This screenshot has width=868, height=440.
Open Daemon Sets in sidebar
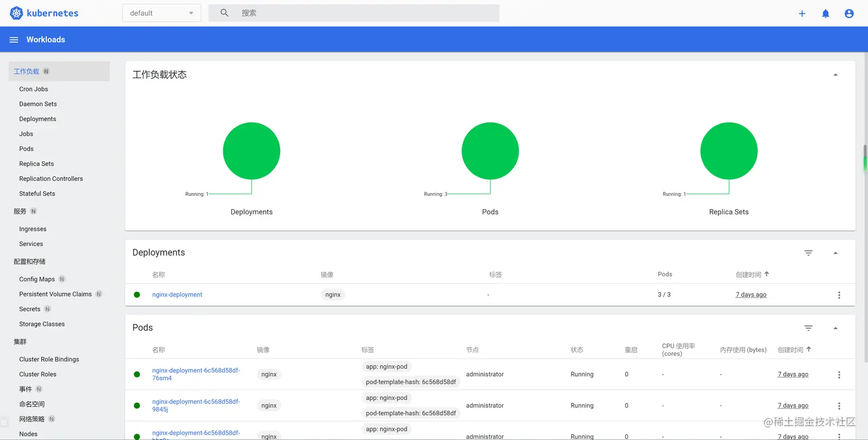coord(38,104)
